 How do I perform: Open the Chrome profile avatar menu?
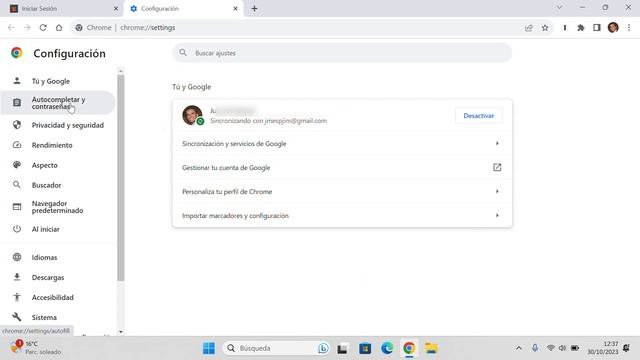[x=613, y=28]
